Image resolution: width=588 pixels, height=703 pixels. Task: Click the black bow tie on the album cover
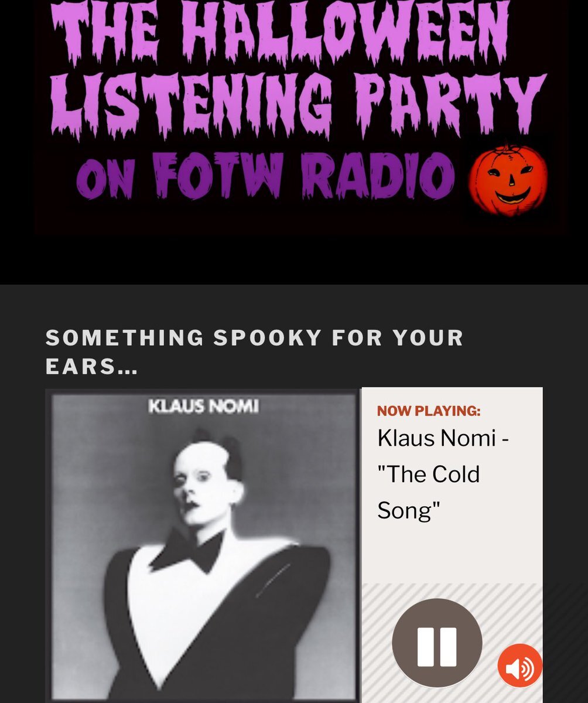pyautogui.click(x=187, y=551)
